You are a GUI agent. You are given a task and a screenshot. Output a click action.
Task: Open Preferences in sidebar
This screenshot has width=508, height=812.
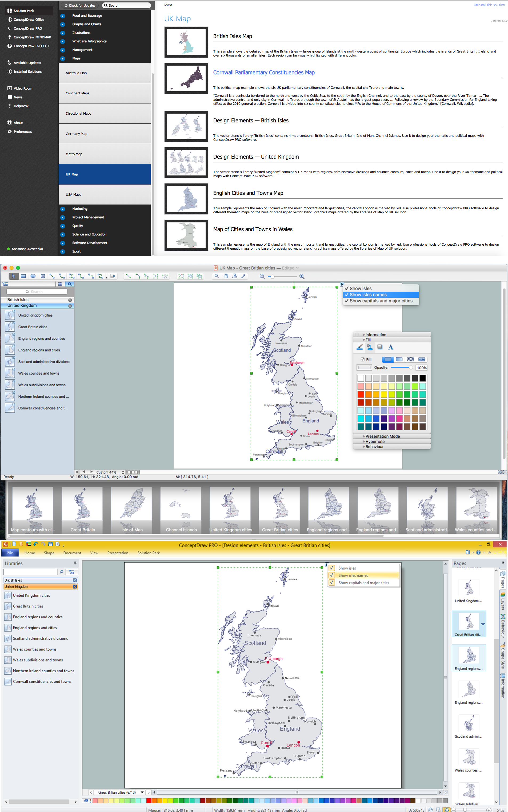(23, 131)
